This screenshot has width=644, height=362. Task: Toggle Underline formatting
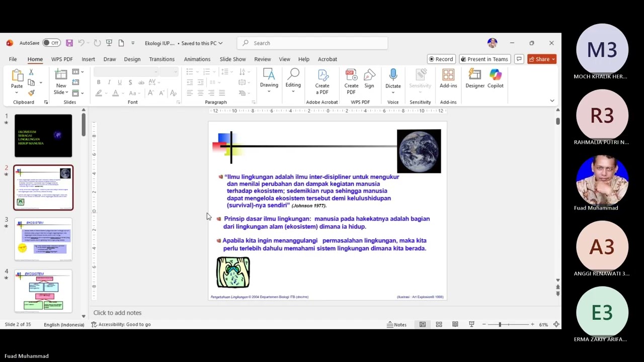(x=119, y=82)
